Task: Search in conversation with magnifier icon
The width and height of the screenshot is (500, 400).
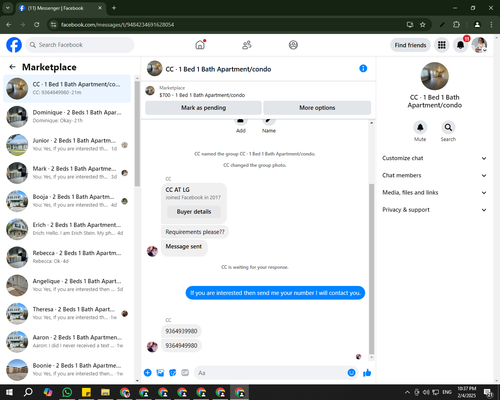Action: point(448,127)
